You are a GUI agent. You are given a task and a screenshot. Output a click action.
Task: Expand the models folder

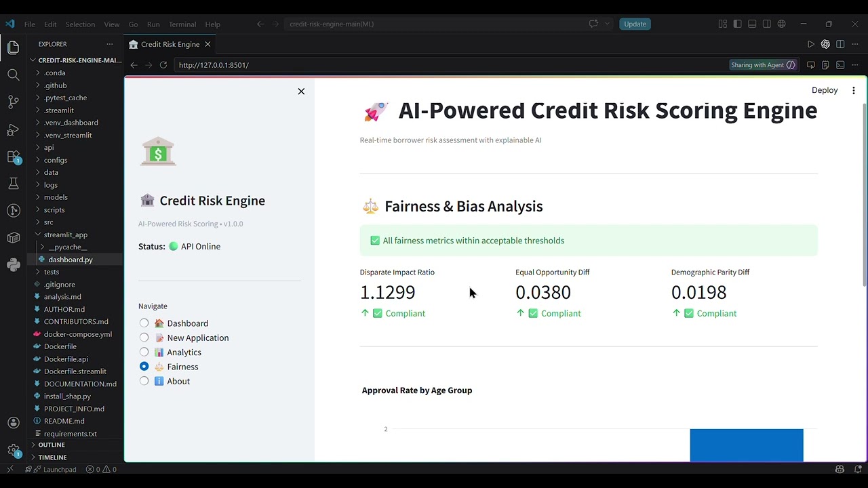75,197
